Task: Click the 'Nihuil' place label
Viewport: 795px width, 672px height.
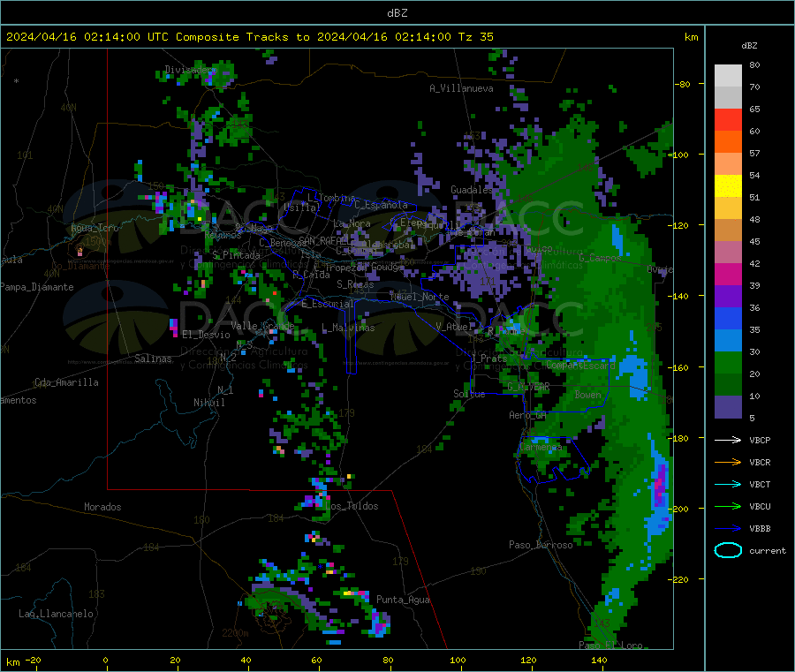Action: 208,403
